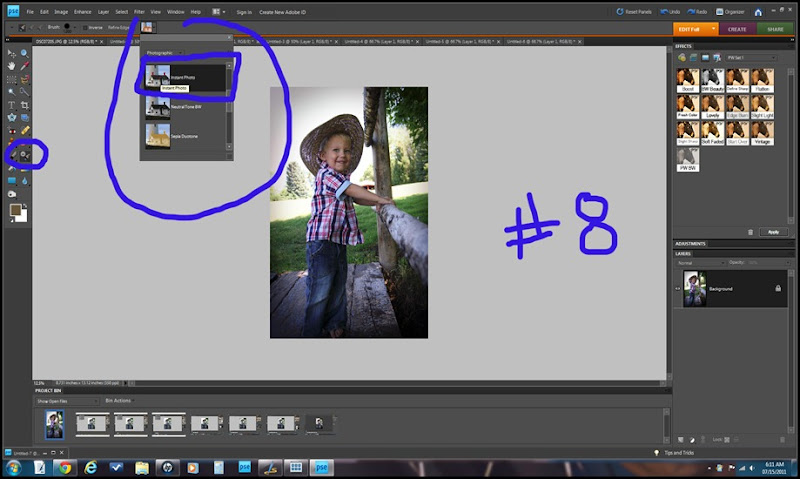Open the Filter menu
Viewport: 800px width, 479px height.
pos(139,11)
